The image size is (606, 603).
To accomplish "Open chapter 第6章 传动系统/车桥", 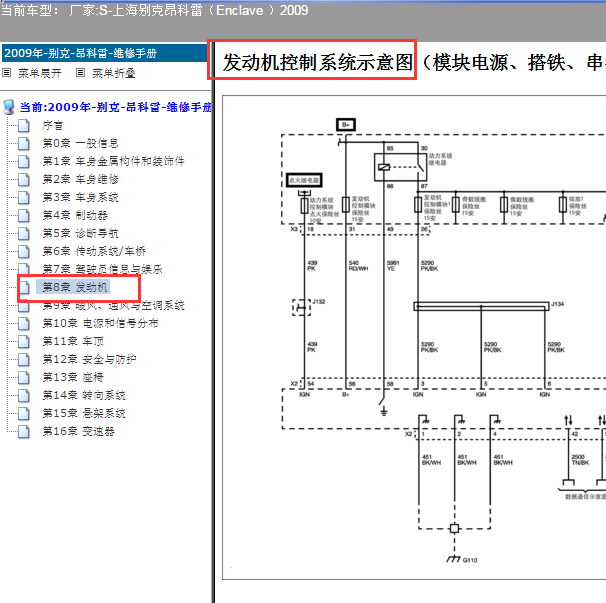I will [94, 251].
